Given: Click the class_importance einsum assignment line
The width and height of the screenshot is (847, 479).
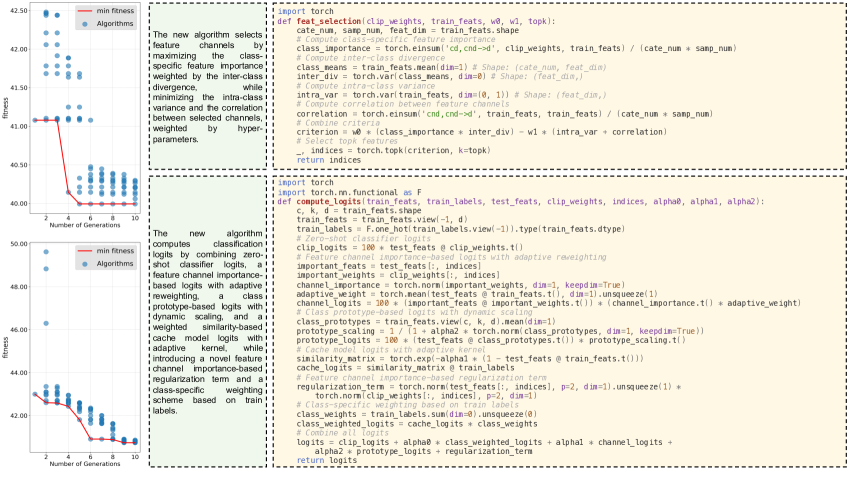Looking at the screenshot, I should click(x=516, y=49).
